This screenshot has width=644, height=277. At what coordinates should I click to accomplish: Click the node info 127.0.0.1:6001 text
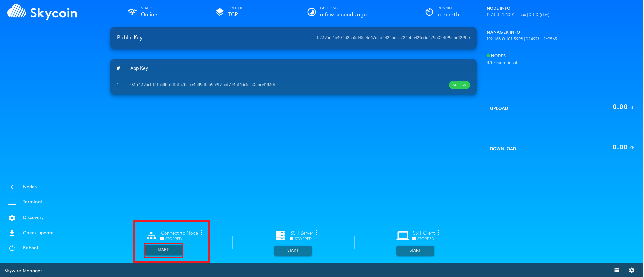(518, 15)
